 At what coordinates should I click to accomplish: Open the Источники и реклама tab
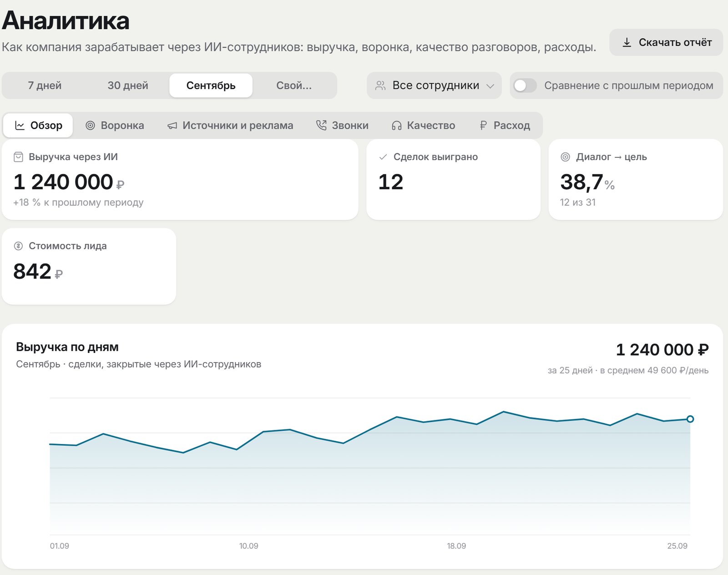tap(230, 126)
